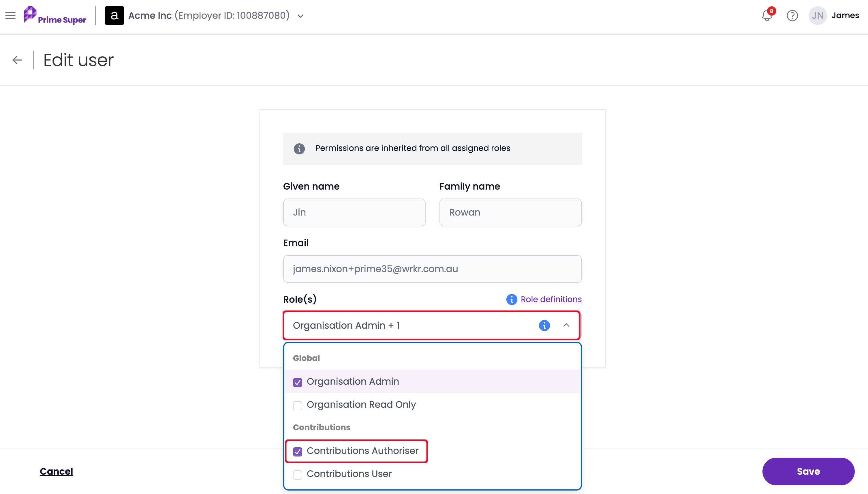
Task: Click the Email input field
Action: point(432,269)
